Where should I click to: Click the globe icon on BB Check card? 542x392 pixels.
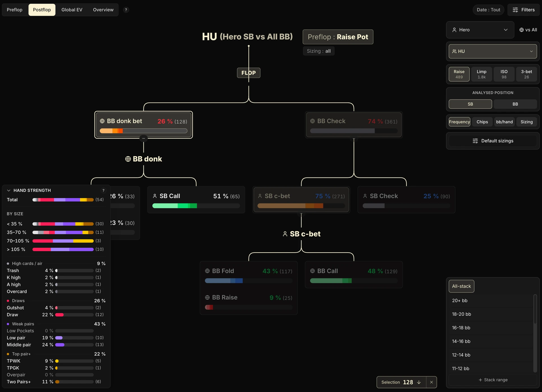[312, 121]
